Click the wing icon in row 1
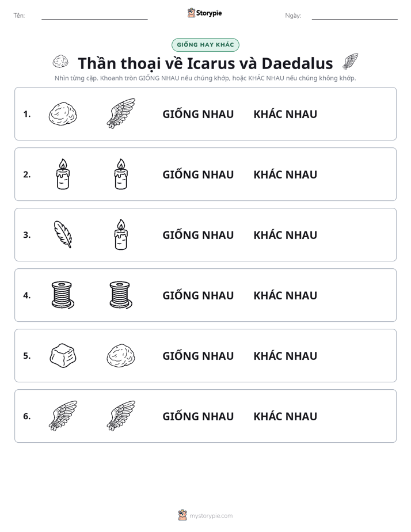 [121, 113]
